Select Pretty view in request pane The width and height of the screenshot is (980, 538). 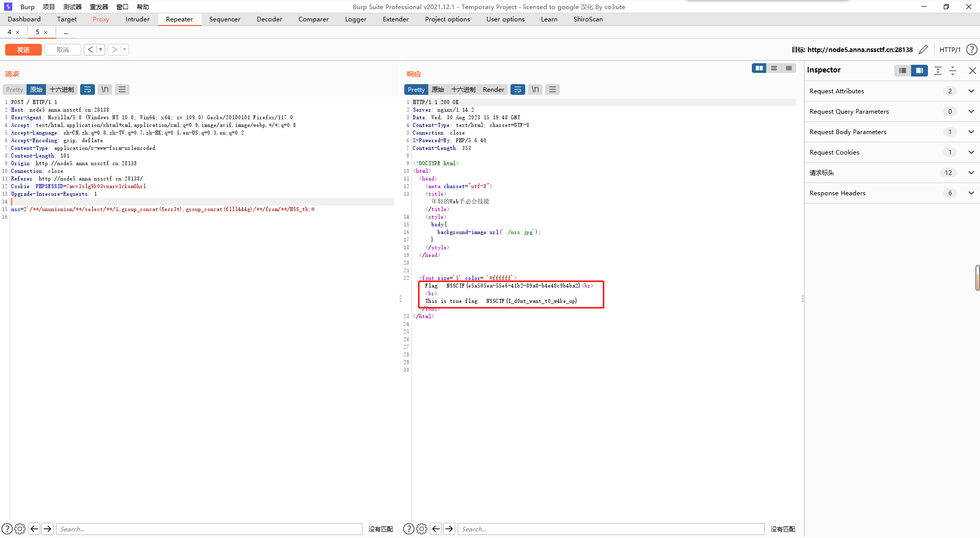(15, 90)
